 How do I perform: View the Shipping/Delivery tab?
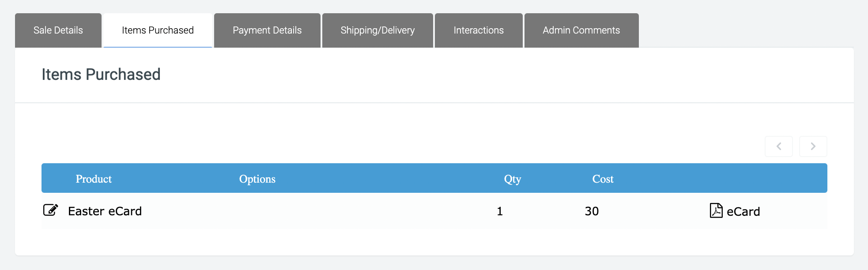pos(377,30)
